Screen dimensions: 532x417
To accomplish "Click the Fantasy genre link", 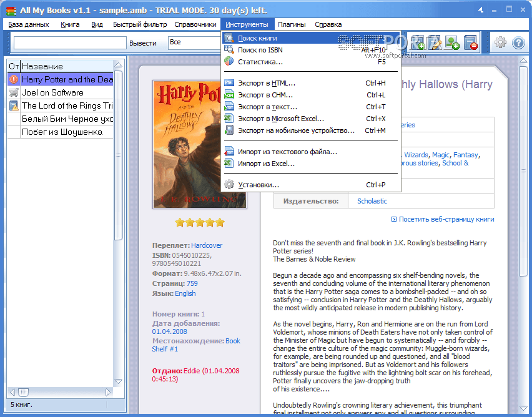I will pos(466,155).
